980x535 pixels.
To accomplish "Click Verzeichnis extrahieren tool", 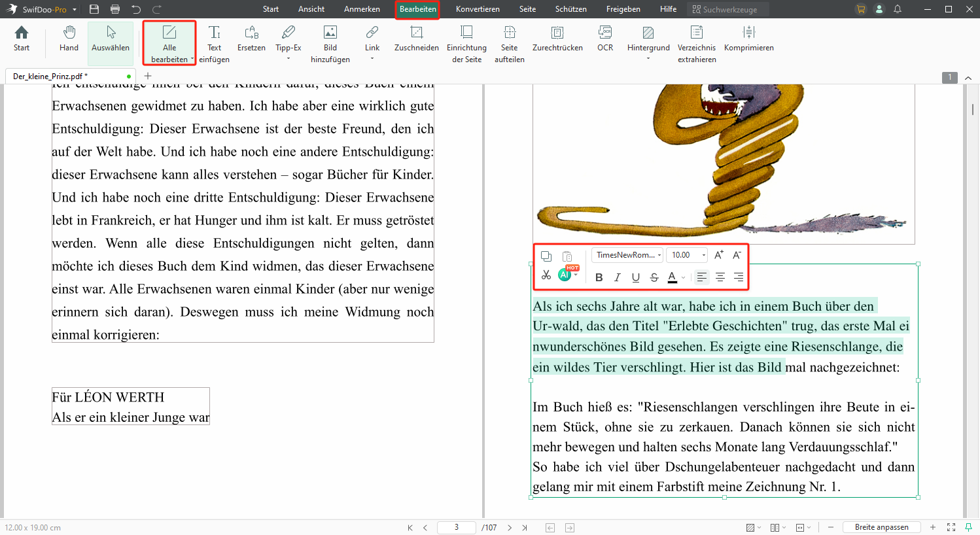I will (x=697, y=44).
